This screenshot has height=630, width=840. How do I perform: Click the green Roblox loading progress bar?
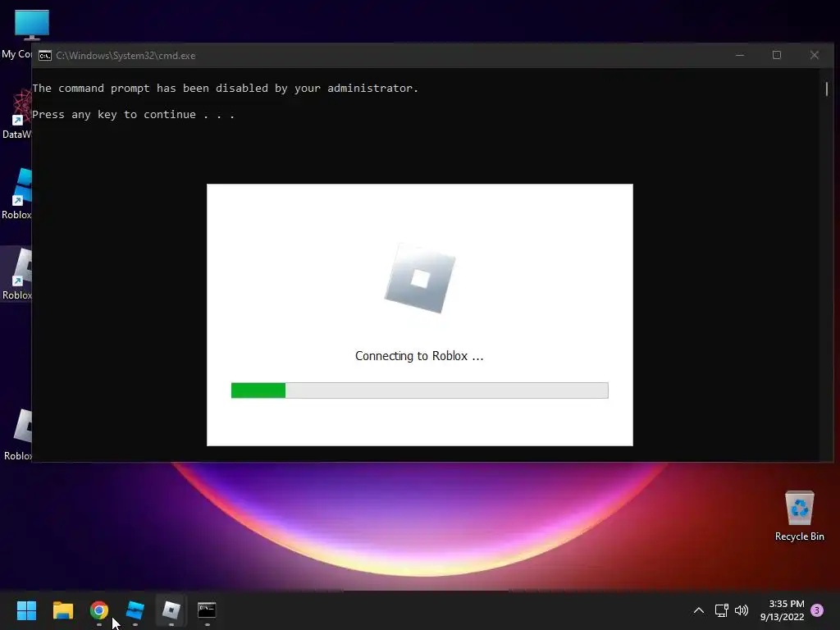pyautogui.click(x=419, y=390)
